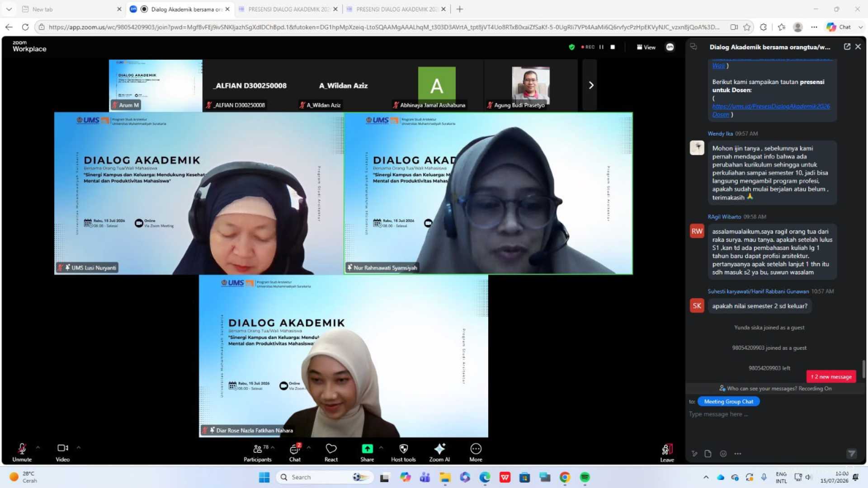Open more chat options ellipsis
Image resolution: width=868 pixels, height=488 pixels.
738,454
